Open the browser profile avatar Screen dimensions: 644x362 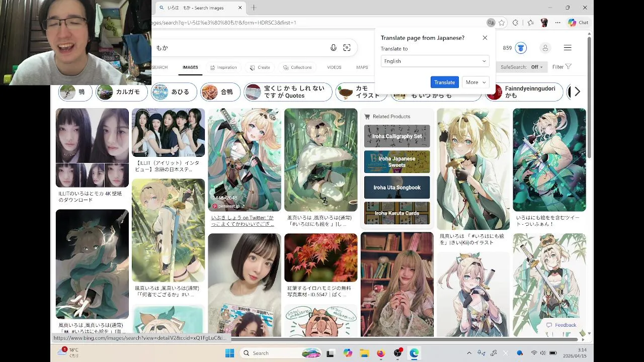(x=544, y=23)
